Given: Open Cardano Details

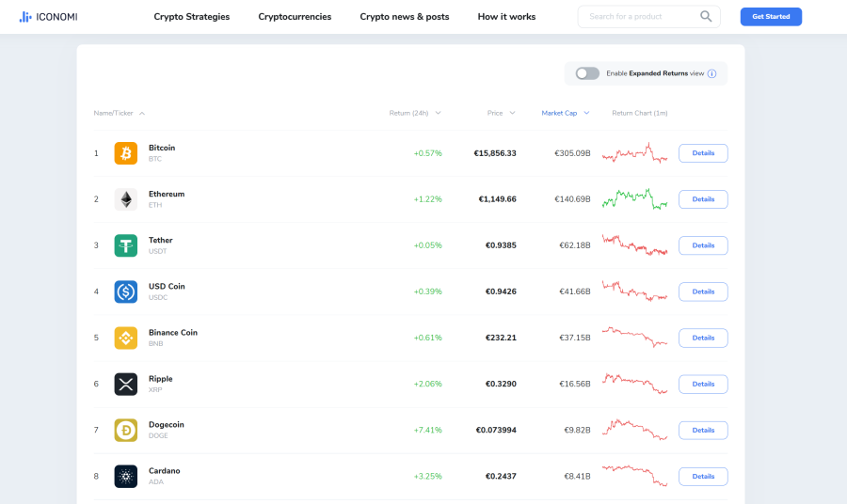Looking at the screenshot, I should 703,477.
